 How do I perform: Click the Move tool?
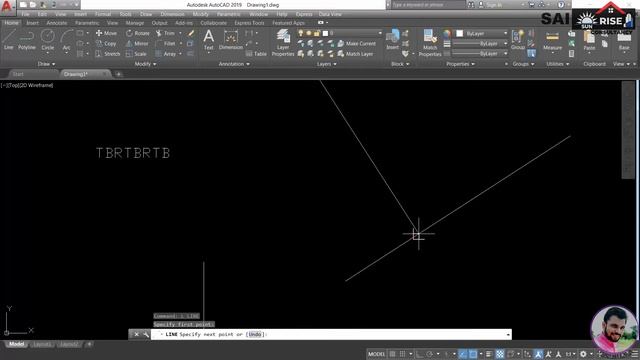(106, 33)
